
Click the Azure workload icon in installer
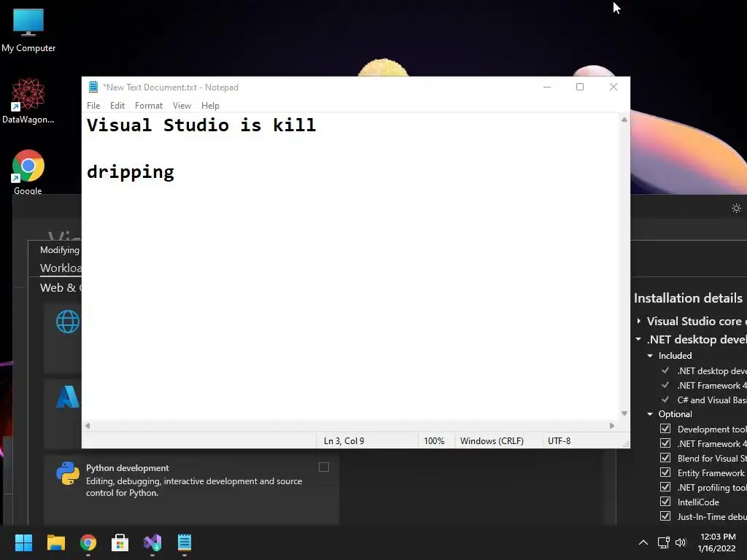[68, 397]
